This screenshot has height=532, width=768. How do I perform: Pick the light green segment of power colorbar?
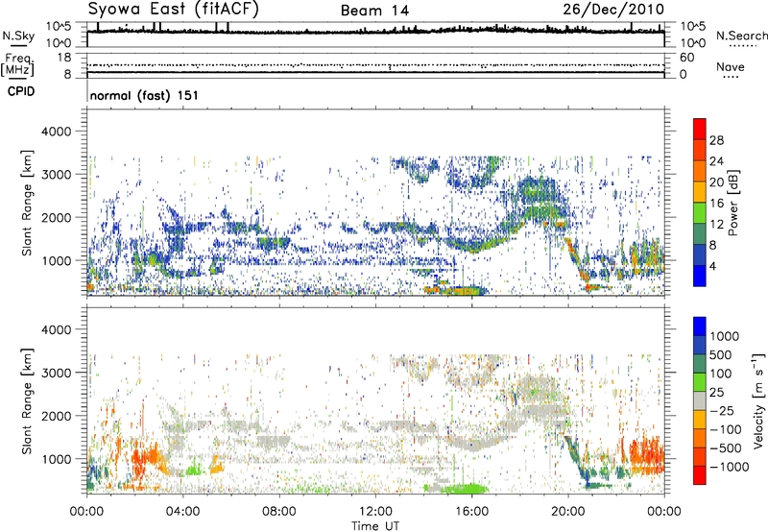700,212
